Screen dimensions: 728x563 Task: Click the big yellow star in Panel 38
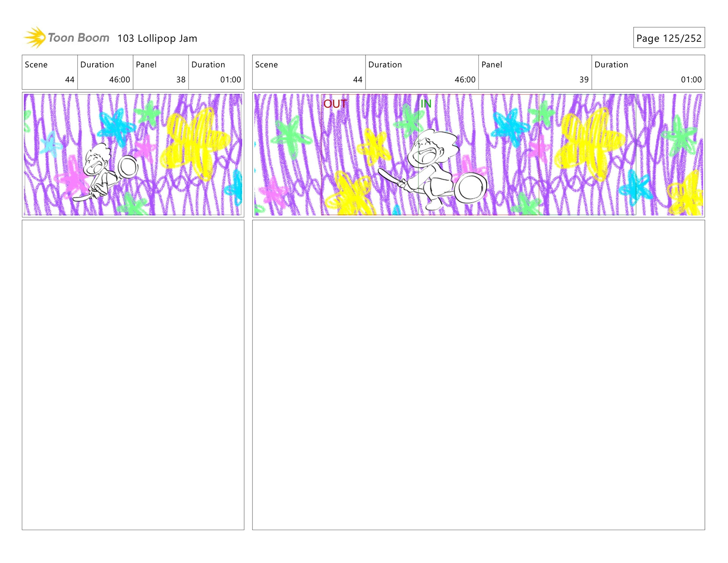coord(195,142)
